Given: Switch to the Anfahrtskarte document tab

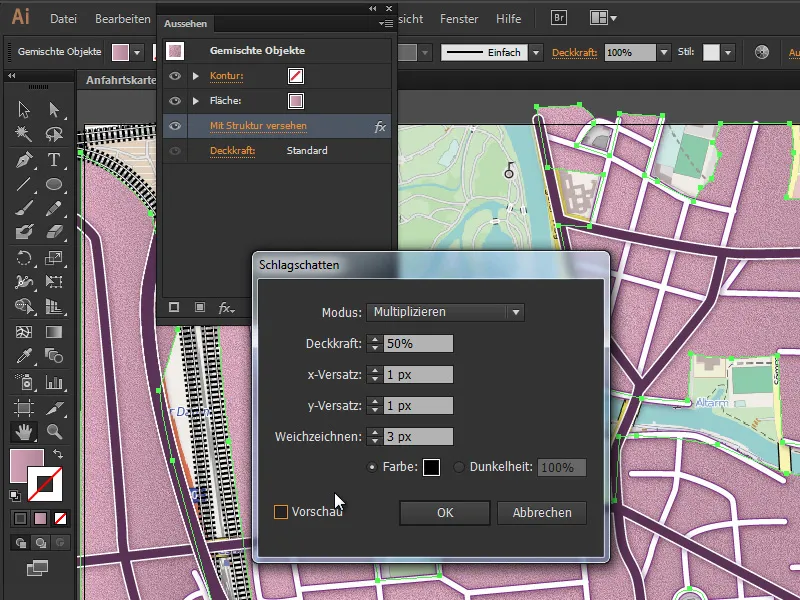Looking at the screenshot, I should [121, 80].
